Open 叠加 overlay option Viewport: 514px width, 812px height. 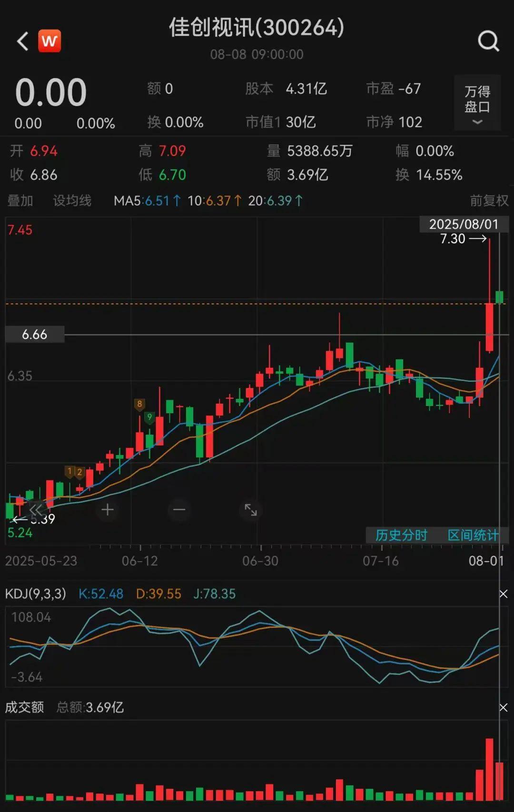tap(20, 201)
